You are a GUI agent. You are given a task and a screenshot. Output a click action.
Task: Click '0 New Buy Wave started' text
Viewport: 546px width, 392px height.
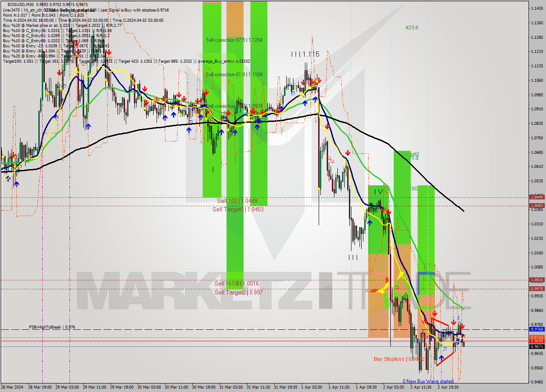(x=428, y=381)
